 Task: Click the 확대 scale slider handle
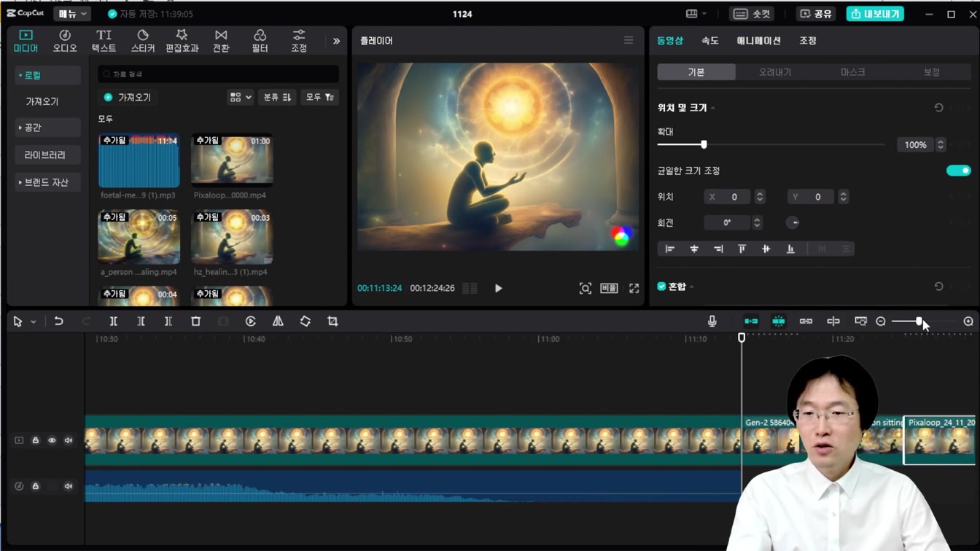click(704, 145)
